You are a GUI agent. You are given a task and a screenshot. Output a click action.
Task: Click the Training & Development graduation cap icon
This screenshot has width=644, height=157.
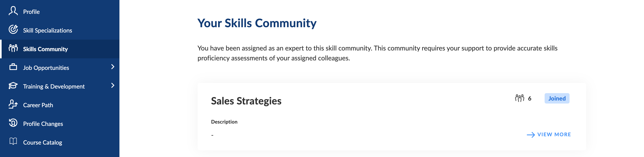click(x=13, y=86)
